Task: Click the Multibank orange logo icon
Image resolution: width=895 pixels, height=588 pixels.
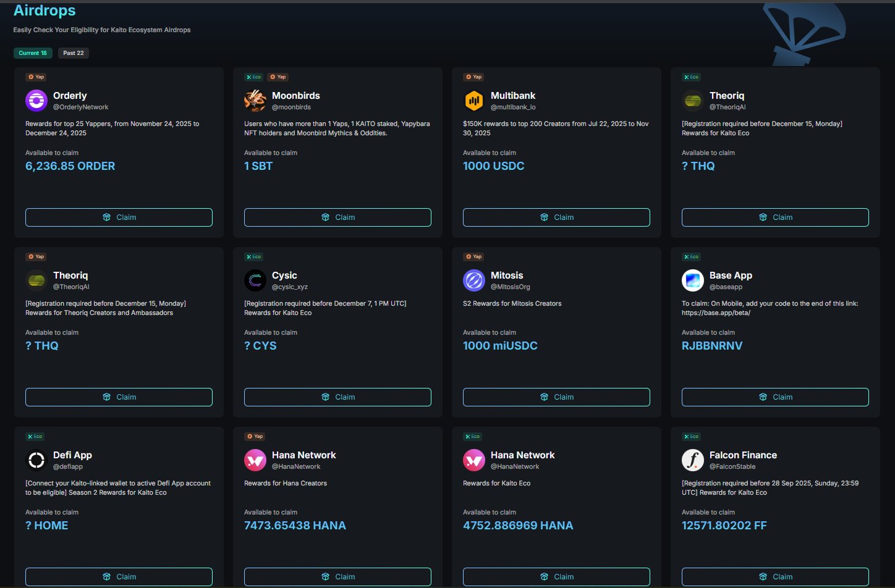Action: [474, 100]
